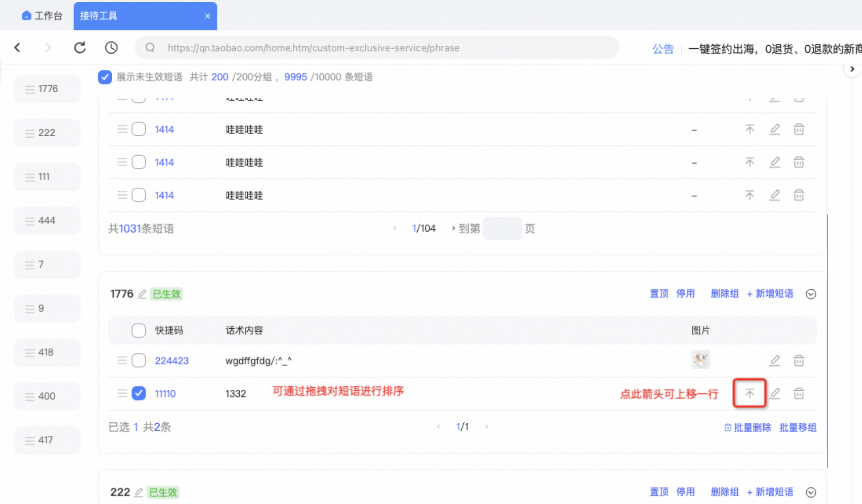This screenshot has height=504, width=862.
Task: Delete the first visible 1414 phrase
Action: click(x=799, y=130)
